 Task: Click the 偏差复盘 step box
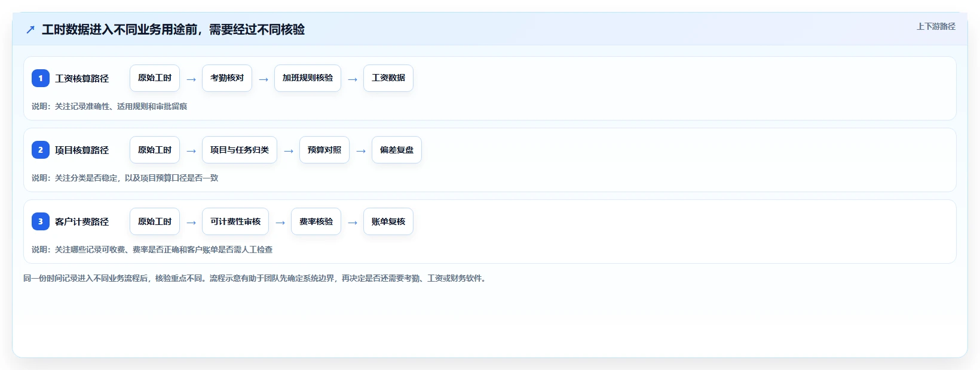coord(397,150)
